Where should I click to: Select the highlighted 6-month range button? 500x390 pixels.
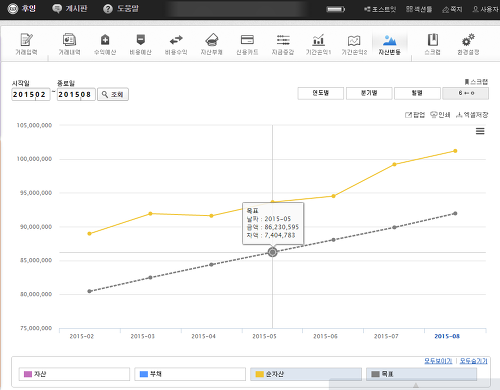pos(466,93)
